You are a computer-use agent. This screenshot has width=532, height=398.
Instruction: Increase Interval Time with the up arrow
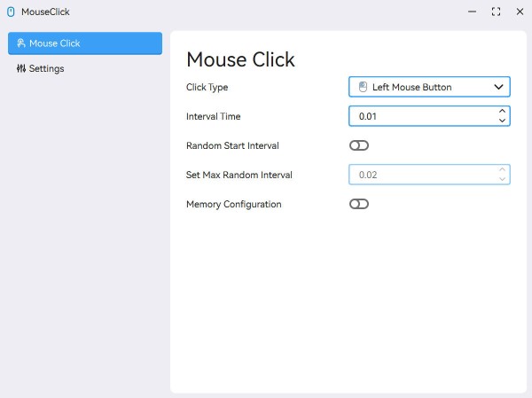click(x=502, y=111)
